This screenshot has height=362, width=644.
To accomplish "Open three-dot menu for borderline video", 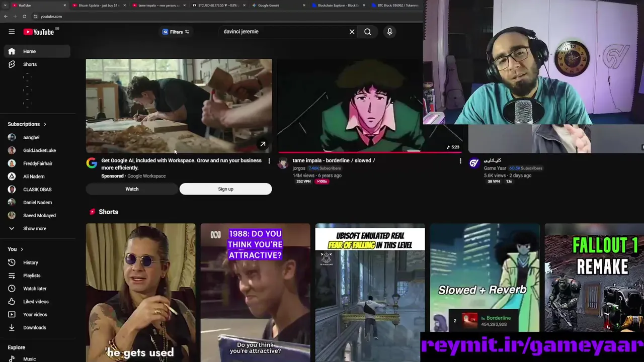I will [460, 161].
